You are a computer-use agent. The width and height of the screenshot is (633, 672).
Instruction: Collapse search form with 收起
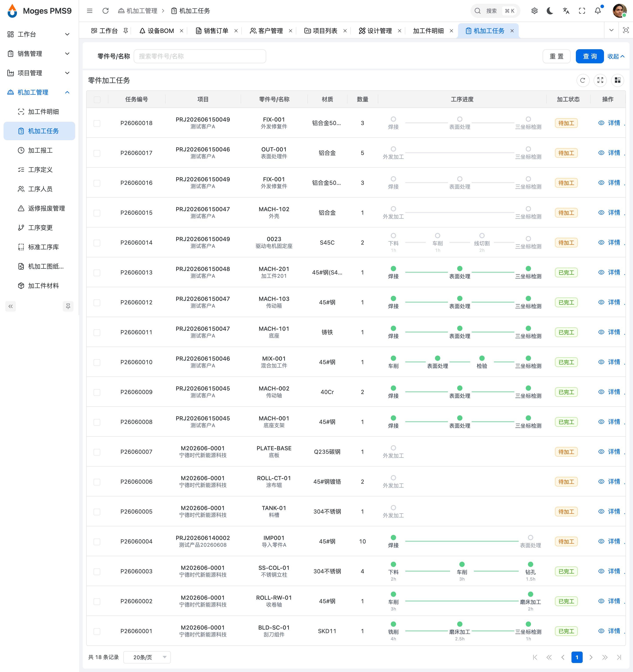click(616, 56)
